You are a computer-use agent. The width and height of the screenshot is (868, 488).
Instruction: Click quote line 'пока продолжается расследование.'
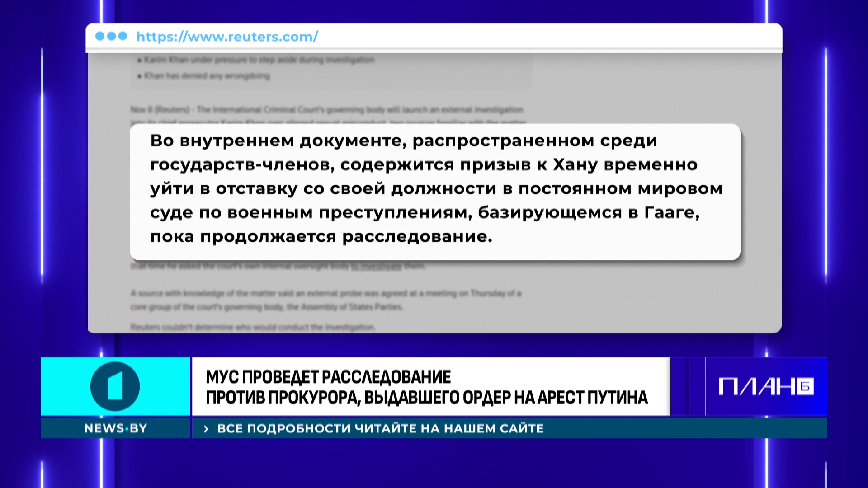coord(321,236)
